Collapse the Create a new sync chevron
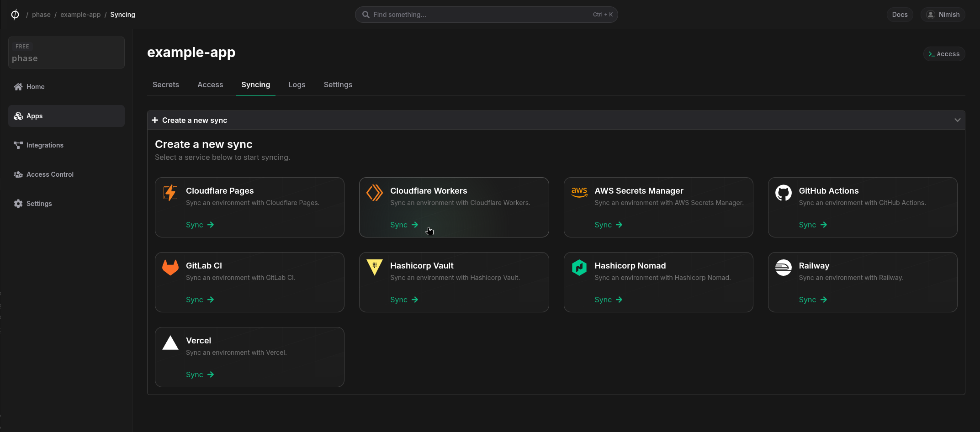The image size is (980, 432). pyautogui.click(x=957, y=120)
